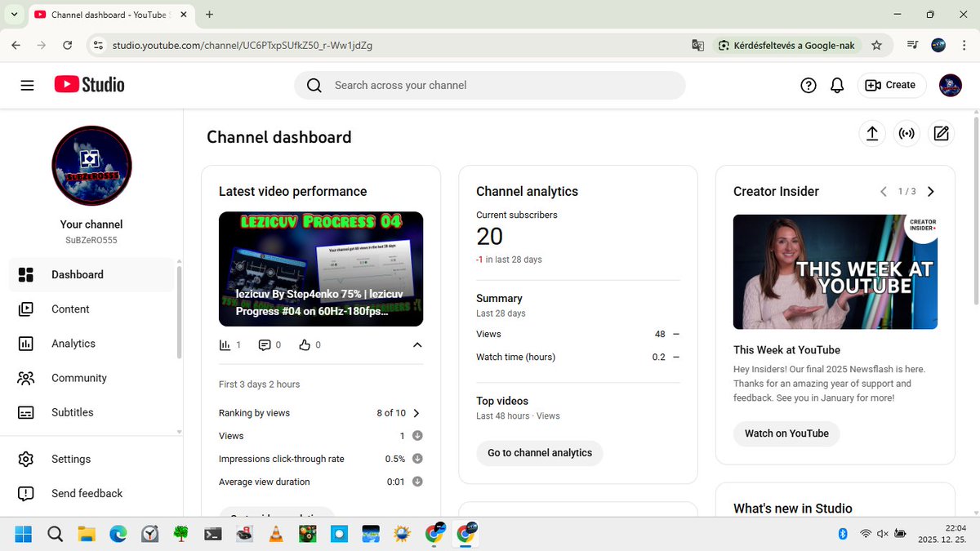Open Community in the sidebar
This screenshot has width=980, height=551.
pos(91,378)
